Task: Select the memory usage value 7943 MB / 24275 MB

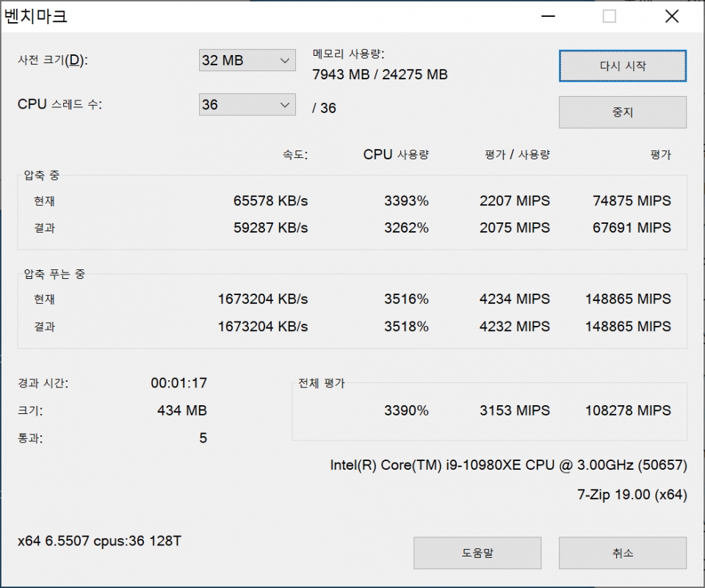Action: tap(380, 75)
